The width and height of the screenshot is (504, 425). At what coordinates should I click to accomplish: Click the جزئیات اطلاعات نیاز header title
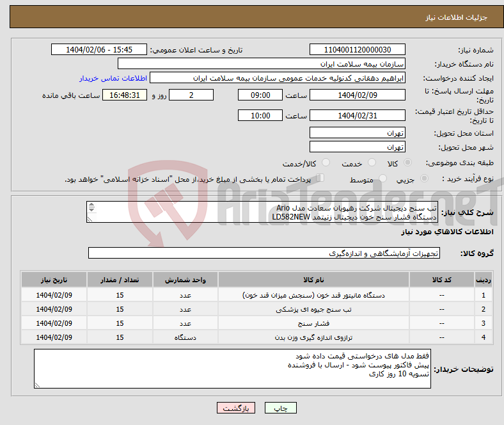tap(456, 17)
